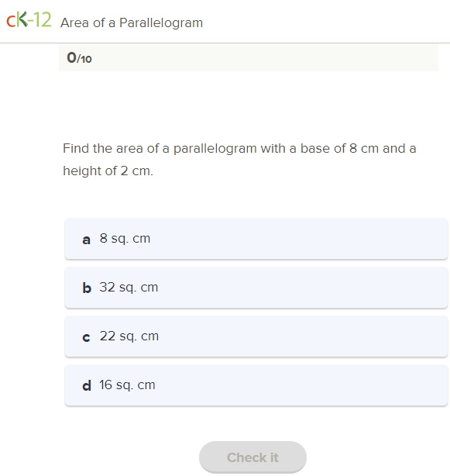This screenshot has height=476, width=450.
Task: Submit answer with Check it button
Action: click(252, 457)
